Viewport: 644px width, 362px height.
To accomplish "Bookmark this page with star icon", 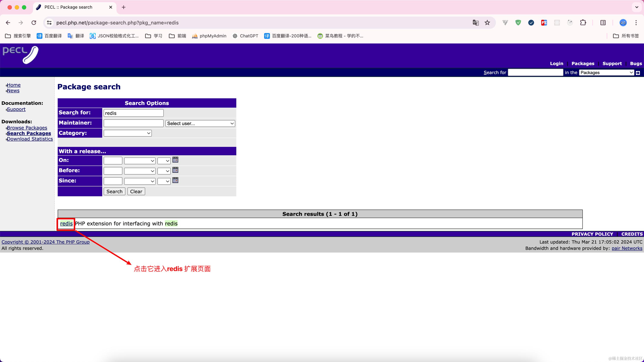I will coord(487,23).
